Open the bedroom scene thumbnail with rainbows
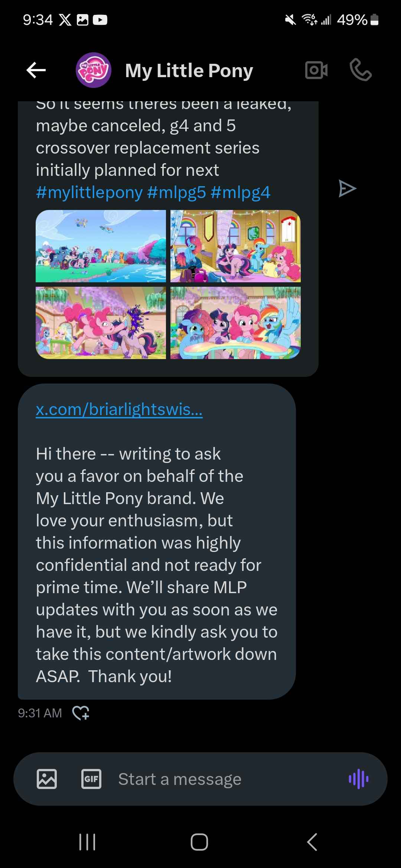401x868 pixels. 235,246
